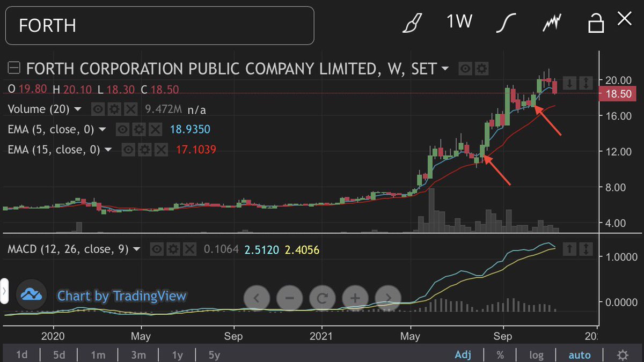Click the MACD signal value 2.4056
The image size is (644, 362).
[302, 249]
